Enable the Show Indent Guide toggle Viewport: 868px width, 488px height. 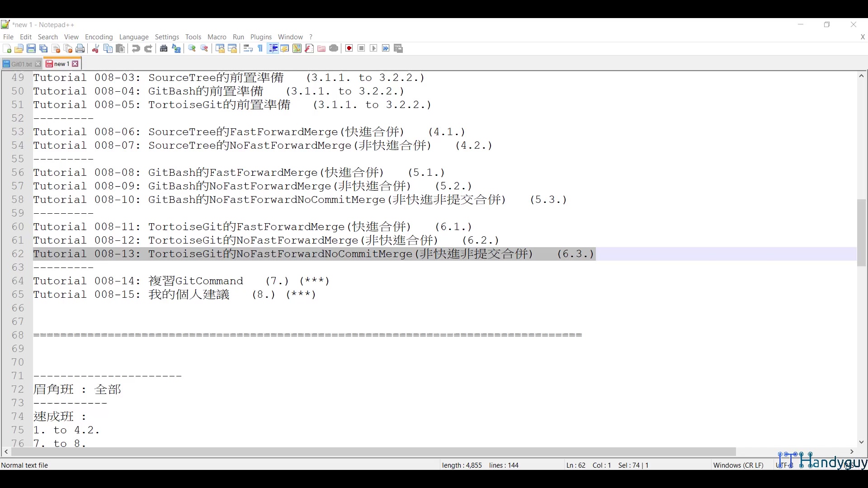[273, 48]
